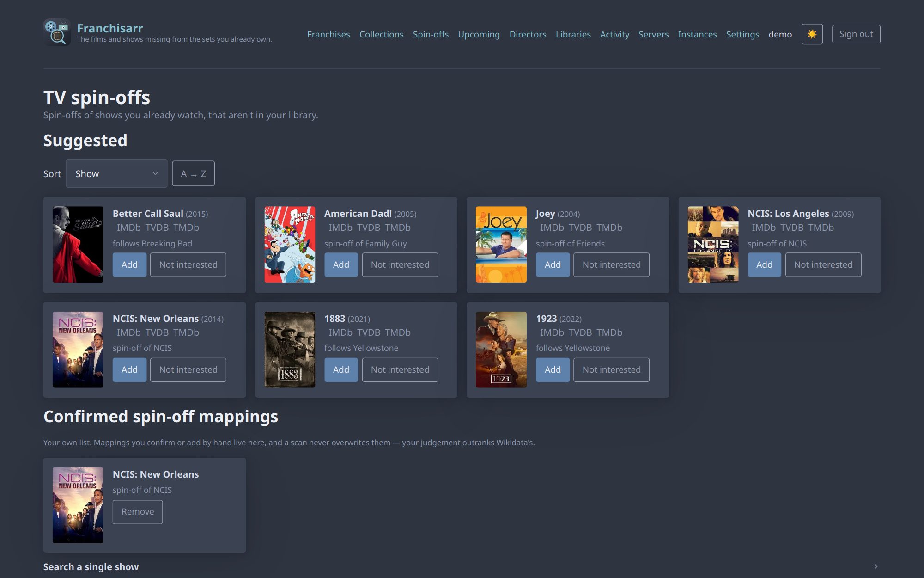Open the TMDb link for 1883
The image size is (924, 578).
398,332
